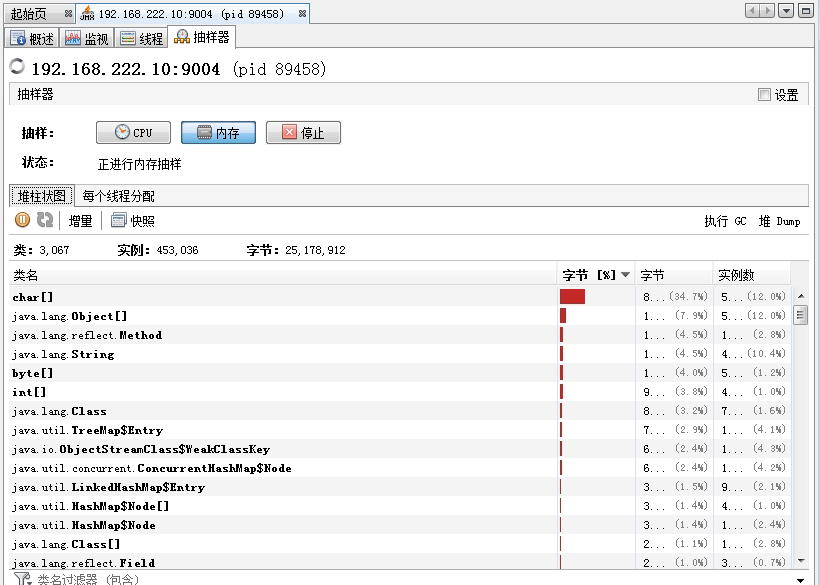Take a snapshot with 快照 label

142,221
